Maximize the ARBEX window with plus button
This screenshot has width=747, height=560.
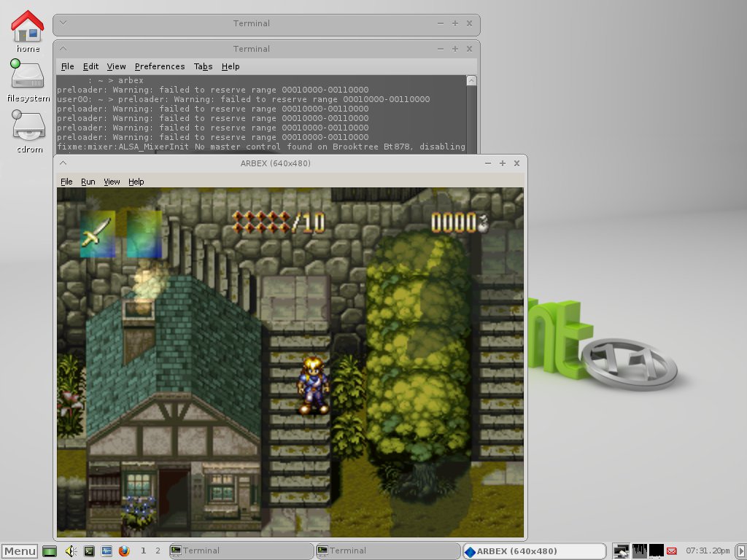point(502,163)
